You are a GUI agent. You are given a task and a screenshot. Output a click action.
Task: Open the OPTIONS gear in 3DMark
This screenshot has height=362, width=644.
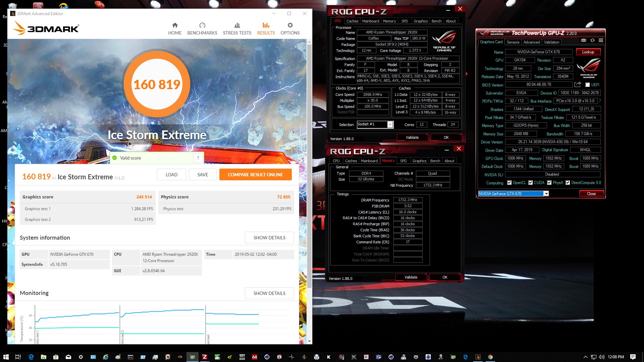[x=290, y=25]
